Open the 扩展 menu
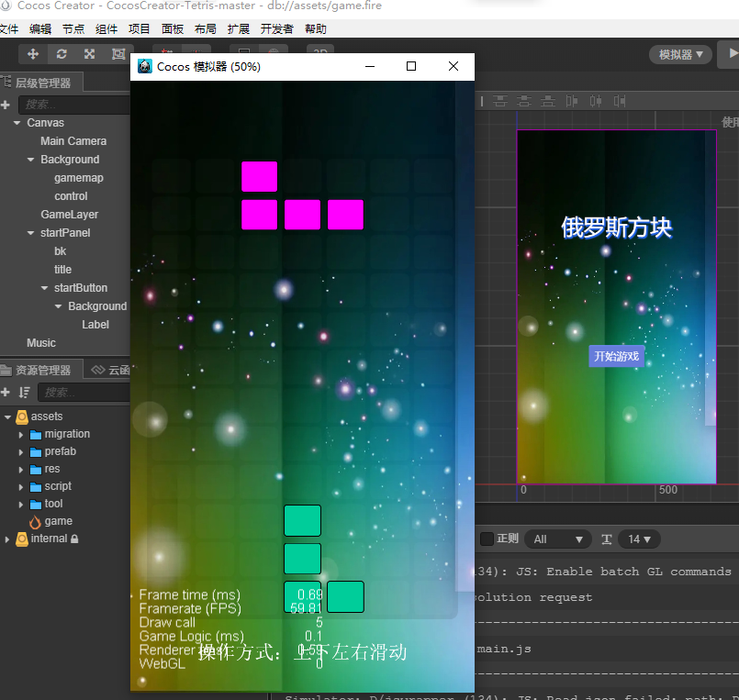The height and width of the screenshot is (700, 739). (239, 29)
